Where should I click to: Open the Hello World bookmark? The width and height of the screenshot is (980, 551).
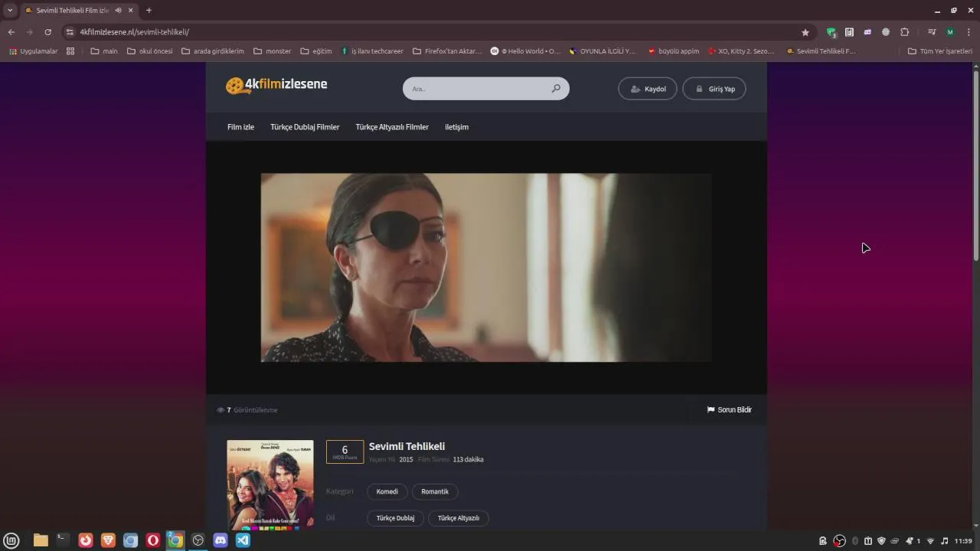tap(525, 51)
